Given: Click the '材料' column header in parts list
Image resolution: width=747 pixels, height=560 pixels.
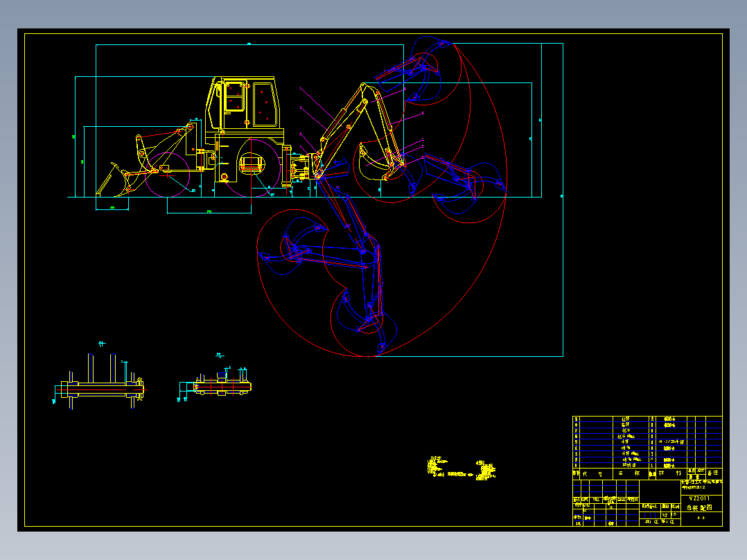Looking at the screenshot, I should click(x=670, y=473).
